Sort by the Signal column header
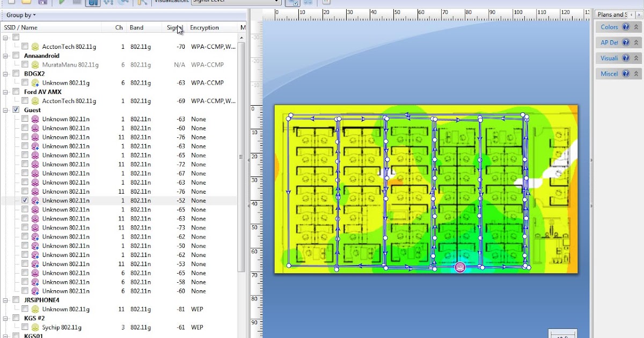Viewport: 644px width, 338px height. (174, 27)
